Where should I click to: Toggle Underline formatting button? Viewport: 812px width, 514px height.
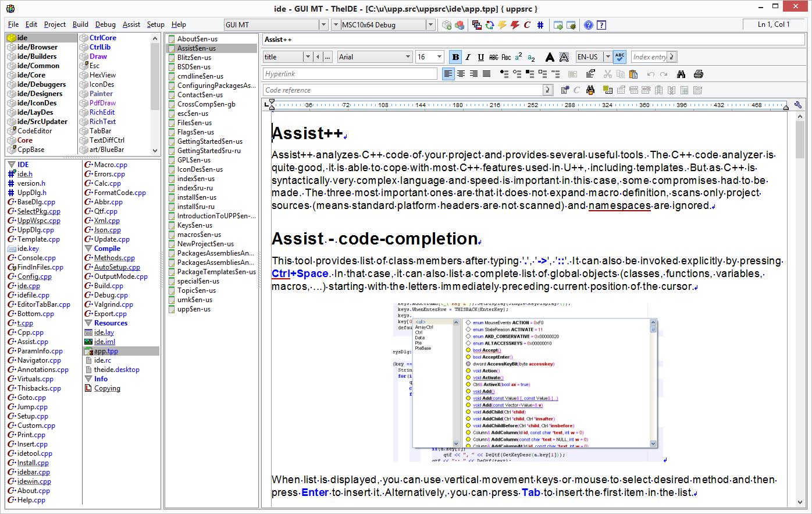coord(480,57)
